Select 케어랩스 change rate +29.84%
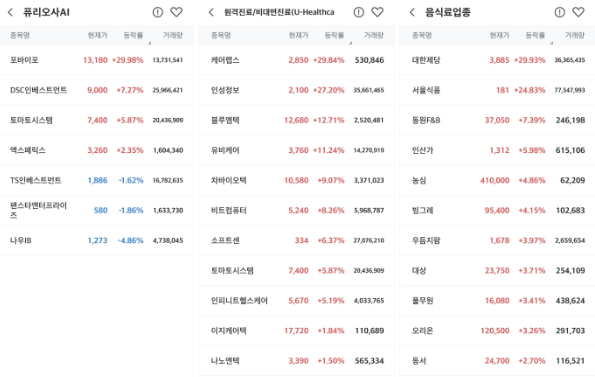Image resolution: width=595 pixels, height=377 pixels. pyautogui.click(x=329, y=60)
